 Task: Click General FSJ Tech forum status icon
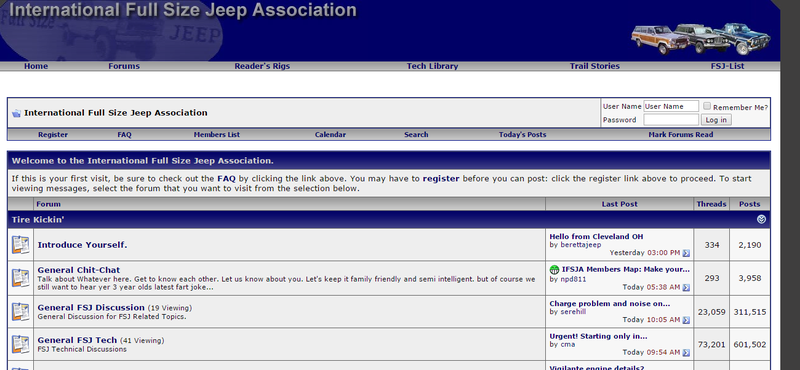21,344
